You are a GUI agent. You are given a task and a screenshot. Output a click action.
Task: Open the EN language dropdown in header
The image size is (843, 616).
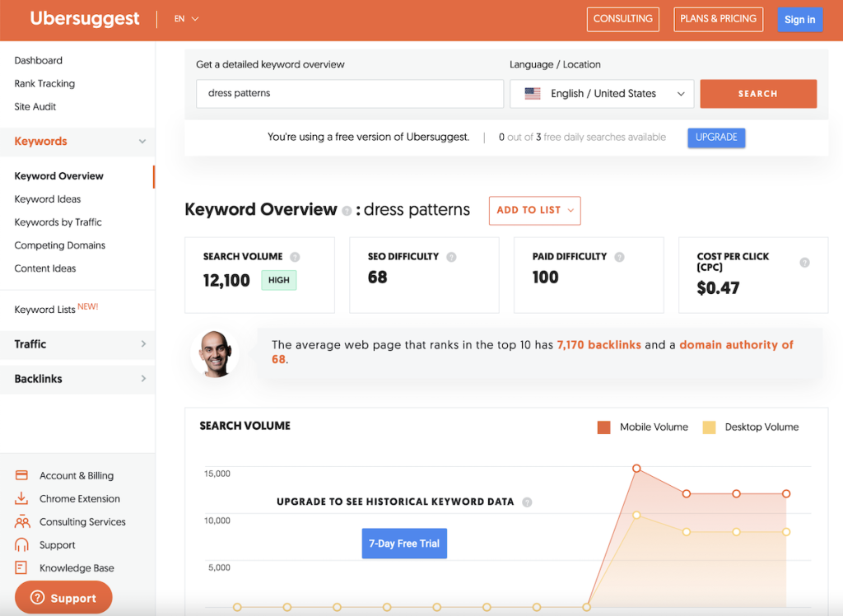click(186, 19)
